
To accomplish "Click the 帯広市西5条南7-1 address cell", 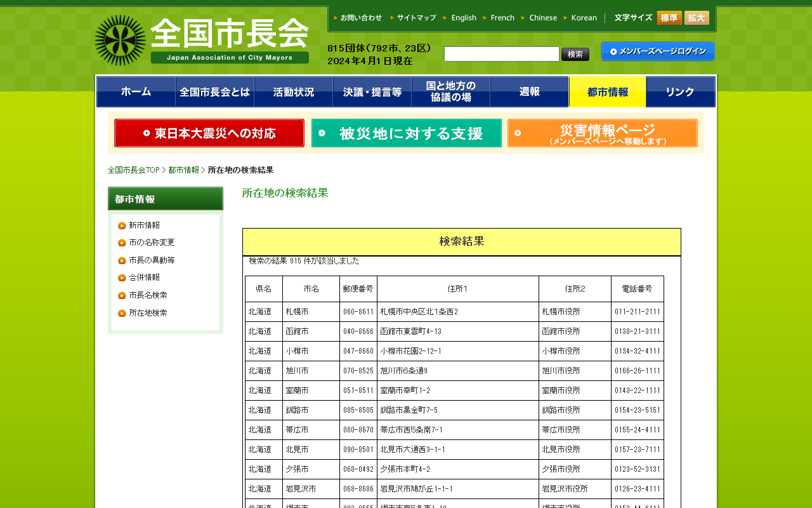I will (x=458, y=430).
